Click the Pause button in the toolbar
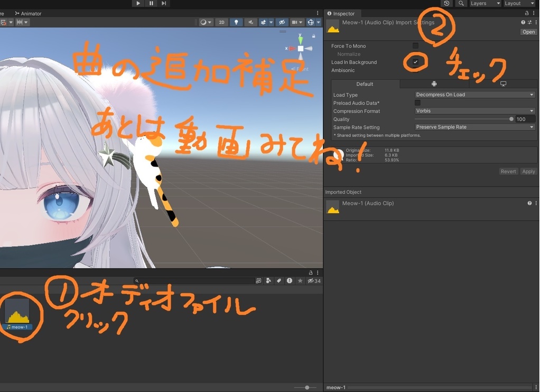The height and width of the screenshot is (392, 541). (151, 3)
